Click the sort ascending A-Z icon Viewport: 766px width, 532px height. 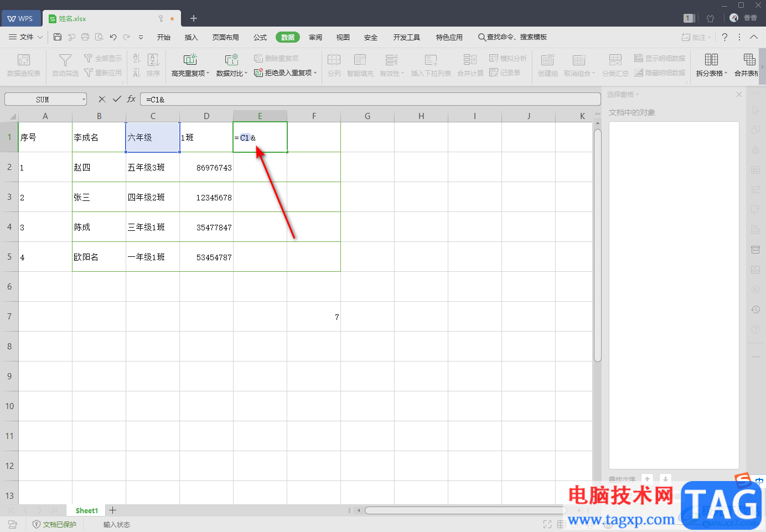pyautogui.click(x=137, y=58)
